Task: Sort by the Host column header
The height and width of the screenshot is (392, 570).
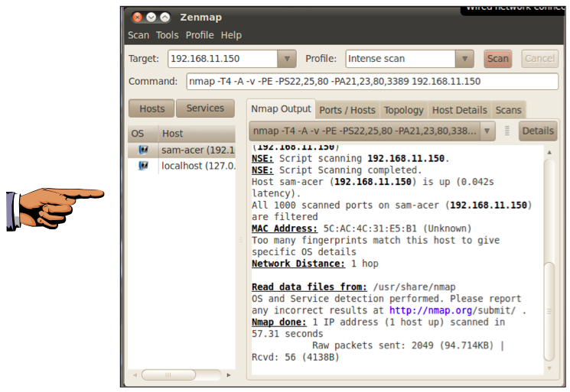Action: coord(197,134)
